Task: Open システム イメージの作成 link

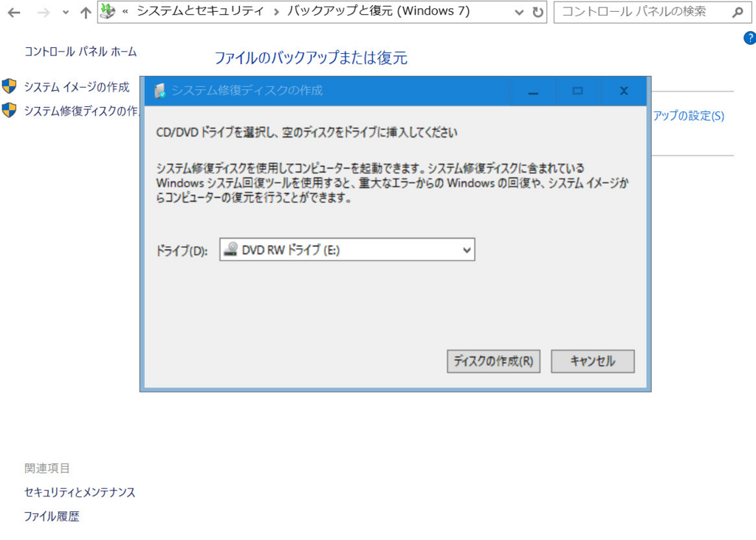Action: [x=77, y=87]
